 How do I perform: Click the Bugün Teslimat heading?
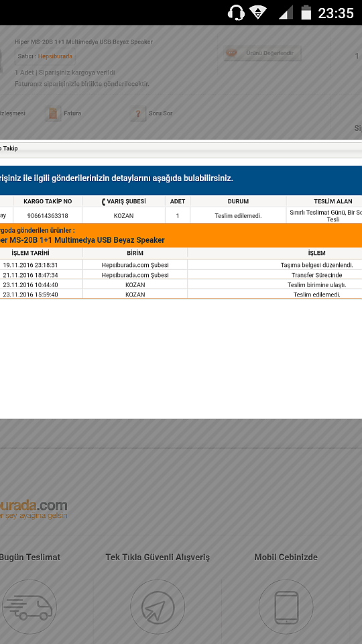pyautogui.click(x=29, y=557)
